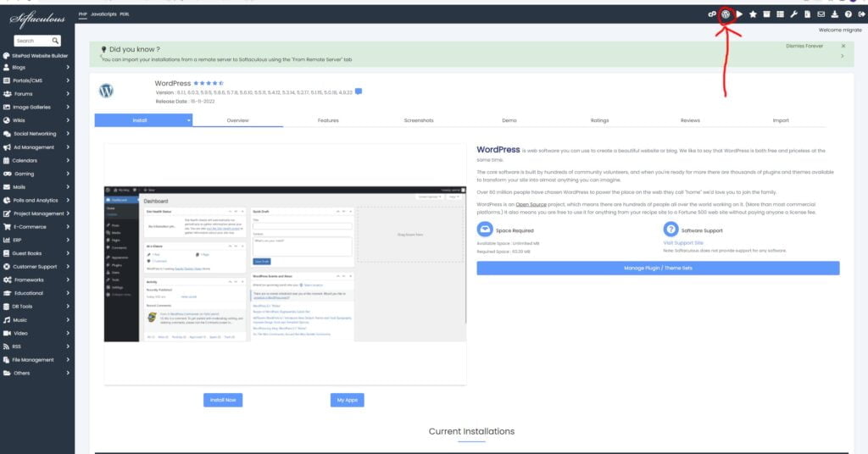The height and width of the screenshot is (454, 868).
Task: Expand the Mails category chevron
Action: [x=68, y=187]
